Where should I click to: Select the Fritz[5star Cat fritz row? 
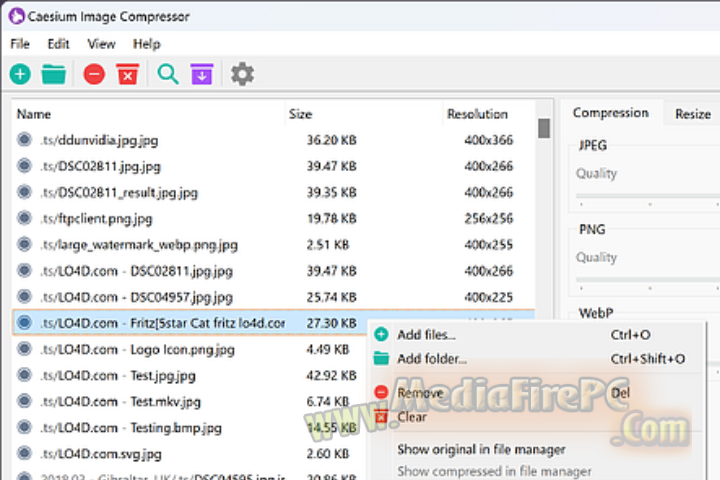(x=274, y=323)
